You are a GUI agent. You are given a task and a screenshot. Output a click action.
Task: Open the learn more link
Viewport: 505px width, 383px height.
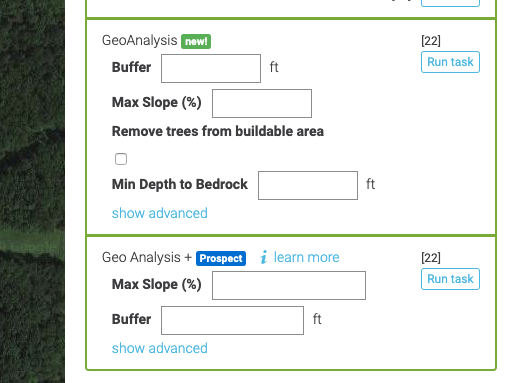point(306,257)
